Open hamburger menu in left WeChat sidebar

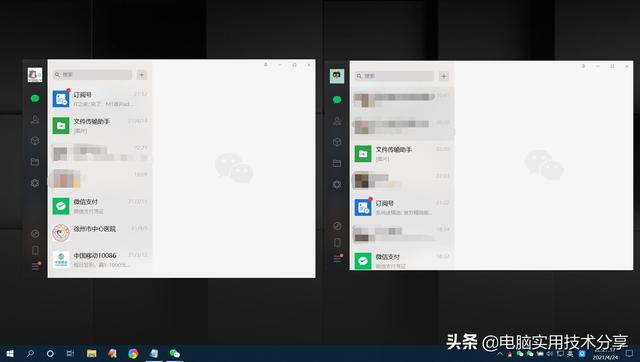point(36,266)
